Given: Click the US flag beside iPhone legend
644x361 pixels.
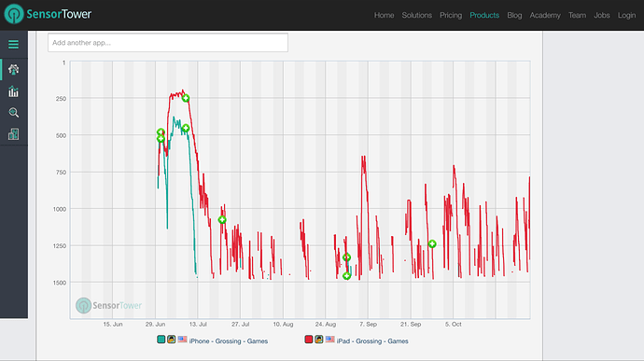Looking at the screenshot, I should [182, 340].
